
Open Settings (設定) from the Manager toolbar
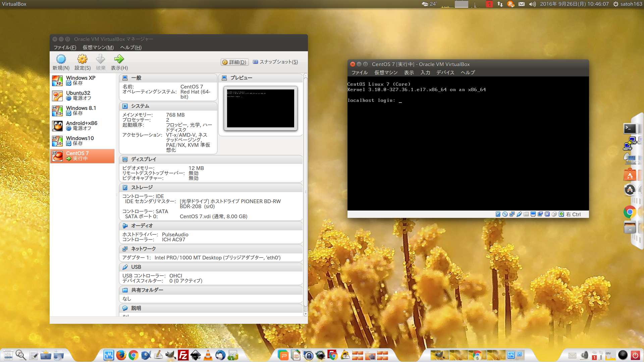(x=82, y=62)
